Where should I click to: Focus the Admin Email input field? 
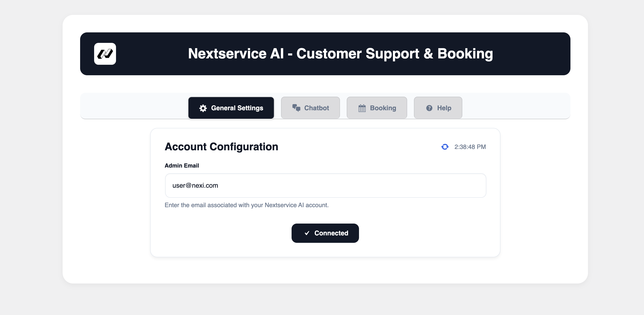(x=326, y=185)
